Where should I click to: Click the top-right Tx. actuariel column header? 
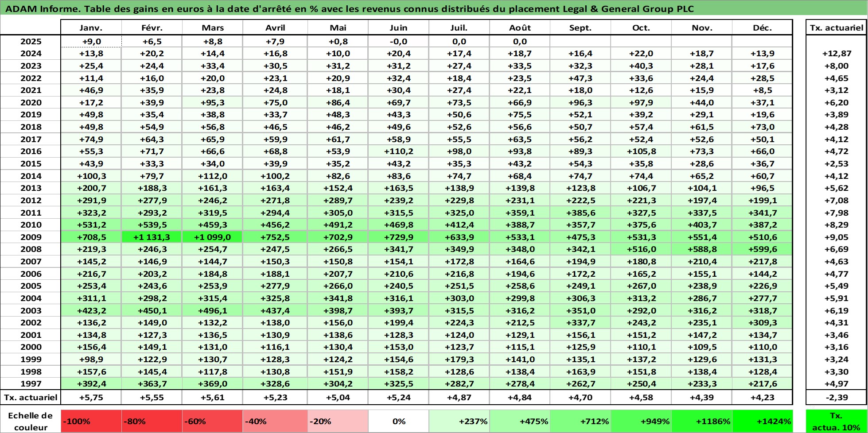pos(837,27)
